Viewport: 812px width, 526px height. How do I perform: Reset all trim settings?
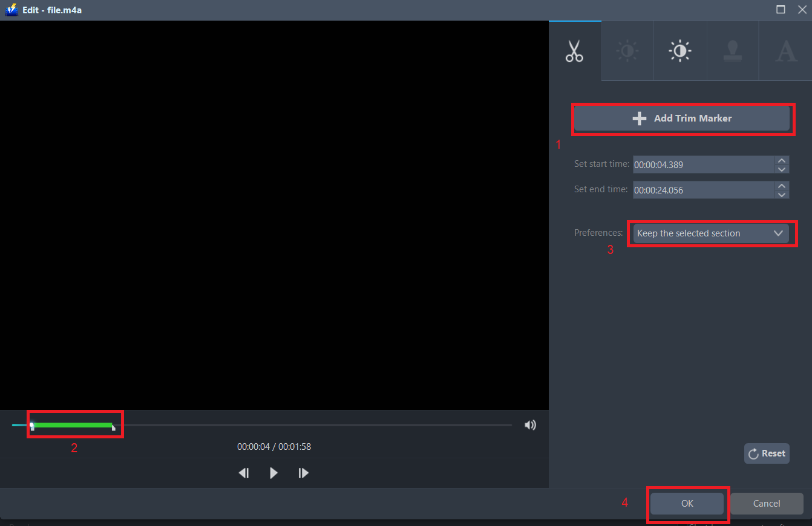pos(766,453)
